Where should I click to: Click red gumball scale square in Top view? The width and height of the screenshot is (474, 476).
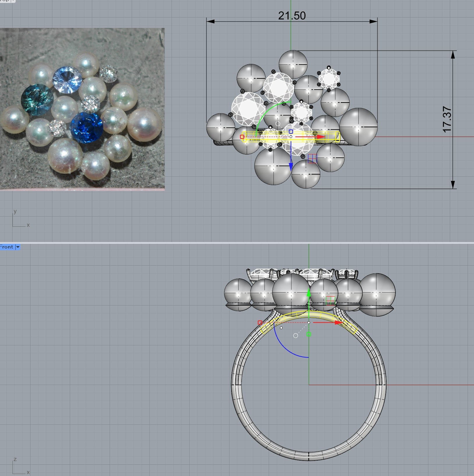pyautogui.click(x=242, y=137)
